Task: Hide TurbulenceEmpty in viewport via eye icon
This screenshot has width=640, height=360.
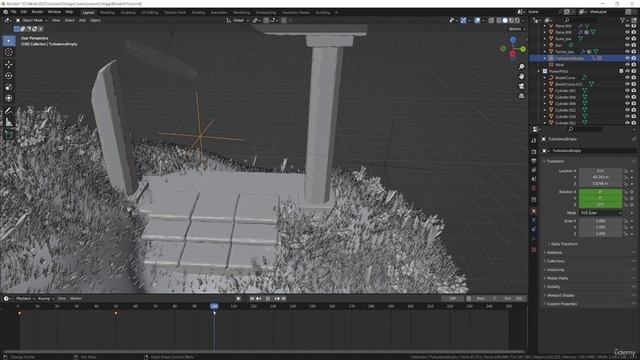Action: [627, 58]
